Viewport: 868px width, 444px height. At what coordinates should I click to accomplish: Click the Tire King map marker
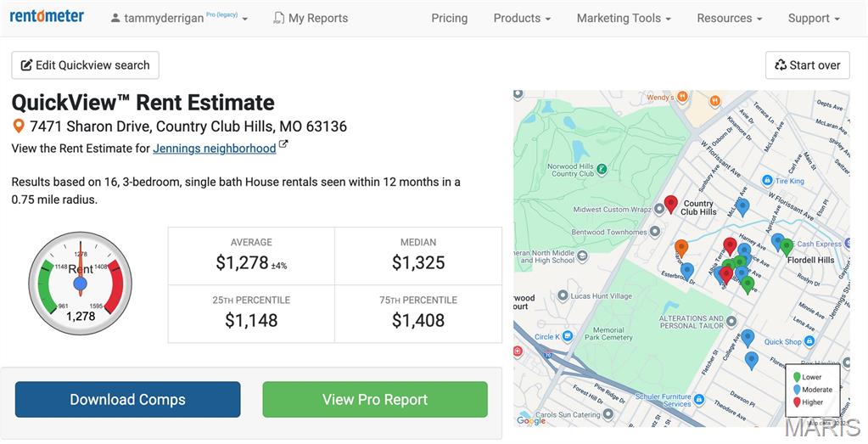coord(767,181)
